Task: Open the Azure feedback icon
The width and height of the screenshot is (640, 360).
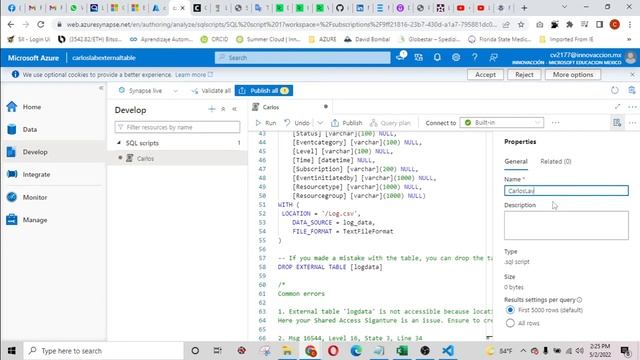Action: (x=493, y=58)
